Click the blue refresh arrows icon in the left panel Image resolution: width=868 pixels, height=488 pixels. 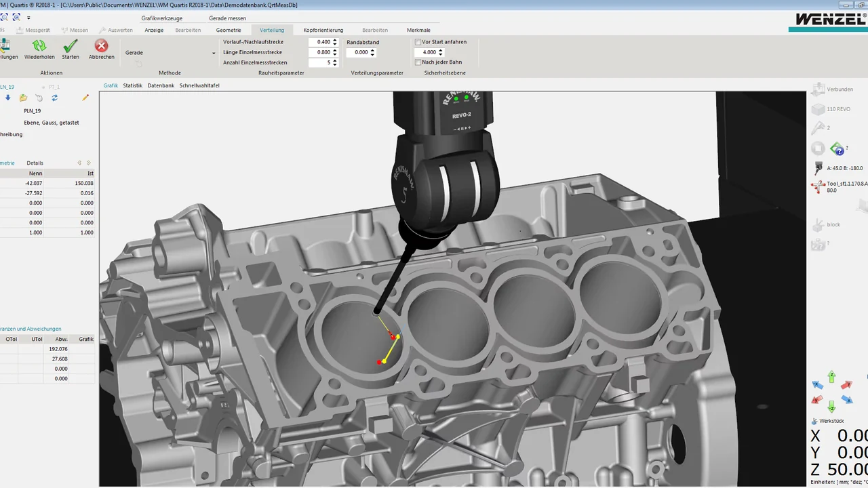click(x=55, y=98)
